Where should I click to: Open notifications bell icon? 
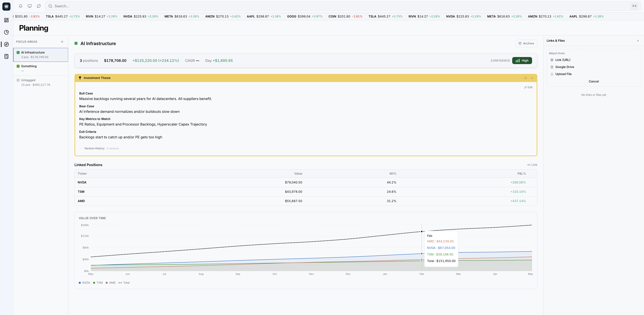[21, 6]
